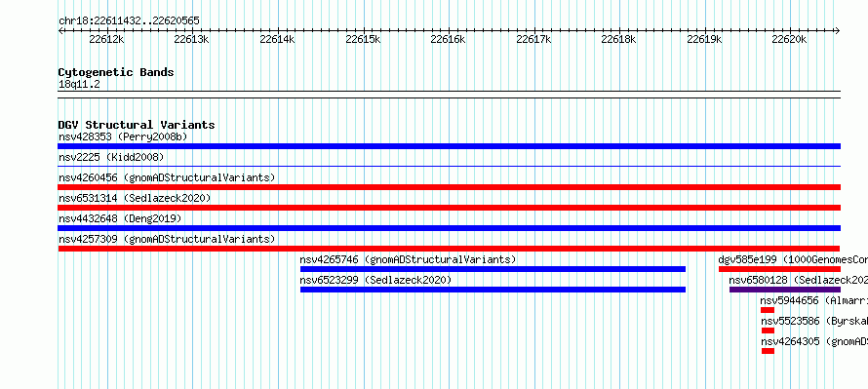Open nsv4260456 gnomAD variant label
The image size is (868, 389).
pyautogui.click(x=167, y=177)
